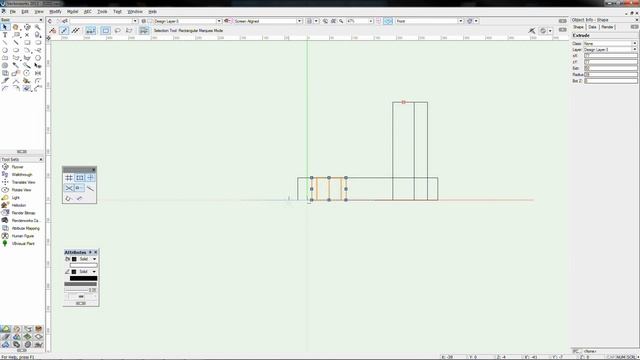Click the Lasso Marquee mode button
Image resolution: width=640 pixels, height=360 pixels.
(118, 31)
